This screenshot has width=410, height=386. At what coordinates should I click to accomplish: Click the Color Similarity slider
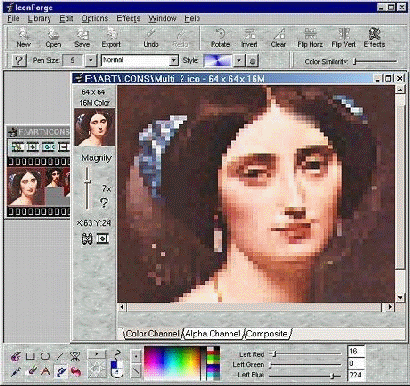(375, 61)
